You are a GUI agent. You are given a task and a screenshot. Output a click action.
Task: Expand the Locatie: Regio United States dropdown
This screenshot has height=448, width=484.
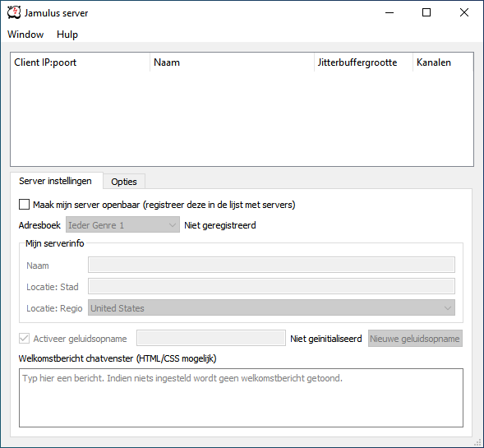click(271, 307)
